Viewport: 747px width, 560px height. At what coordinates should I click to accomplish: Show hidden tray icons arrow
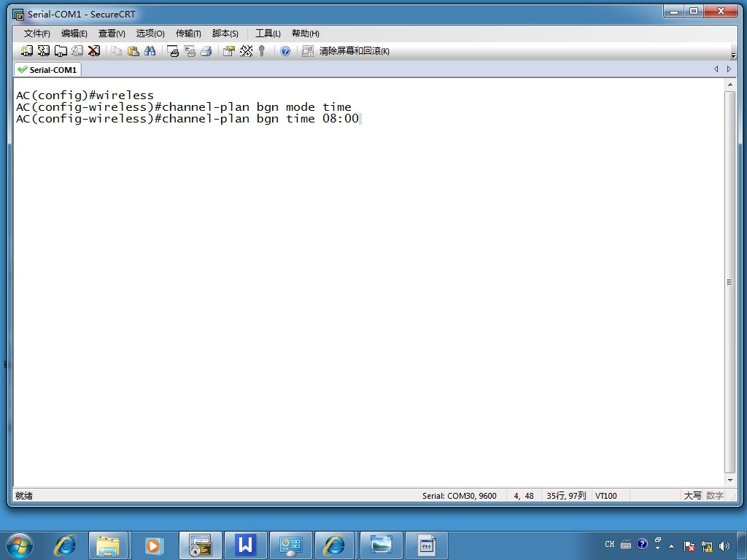click(x=672, y=545)
